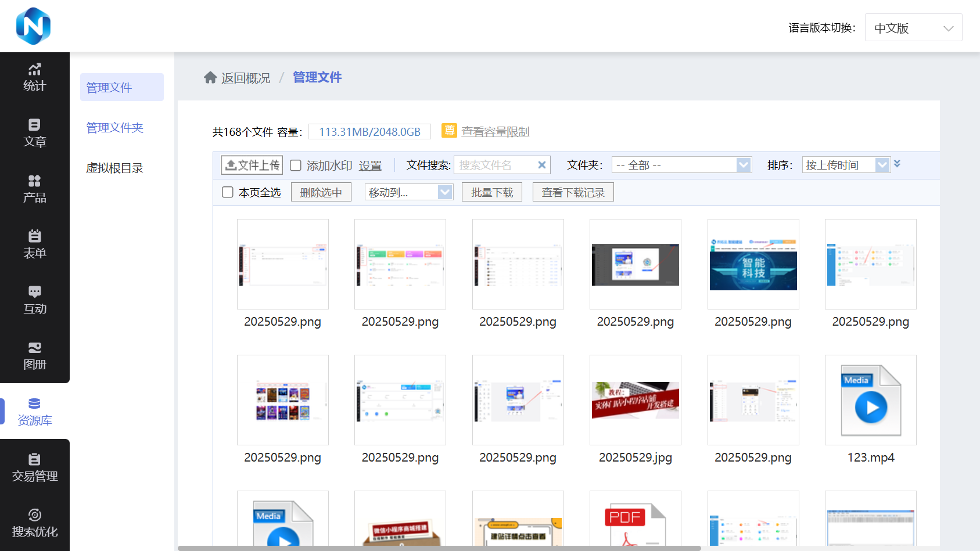Viewport: 980px width, 551px height.
Task: Click the 文件上传 upload button
Action: point(252,165)
